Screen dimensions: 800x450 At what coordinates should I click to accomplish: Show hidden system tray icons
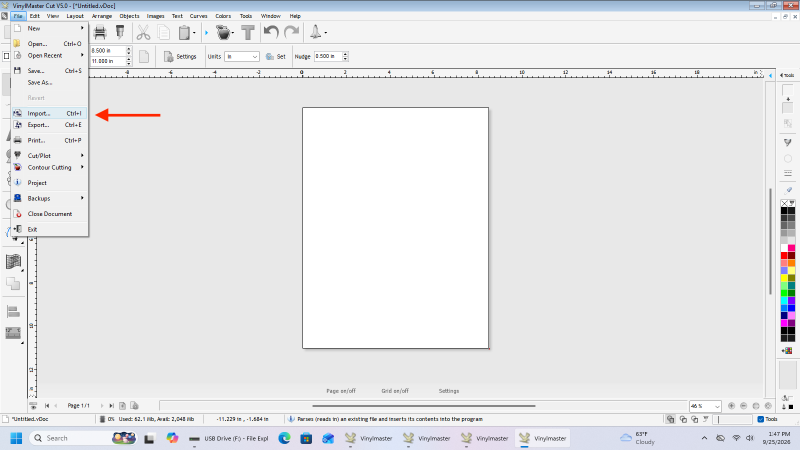(x=704, y=438)
